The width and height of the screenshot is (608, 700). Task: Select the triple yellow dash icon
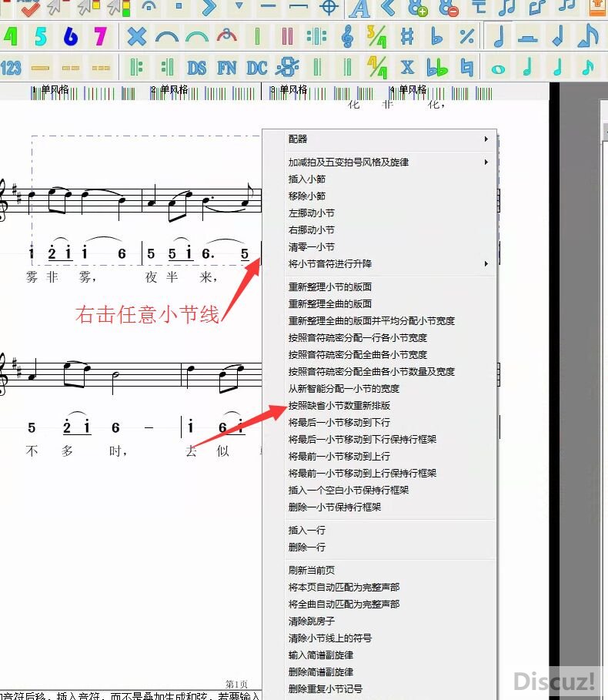101,69
